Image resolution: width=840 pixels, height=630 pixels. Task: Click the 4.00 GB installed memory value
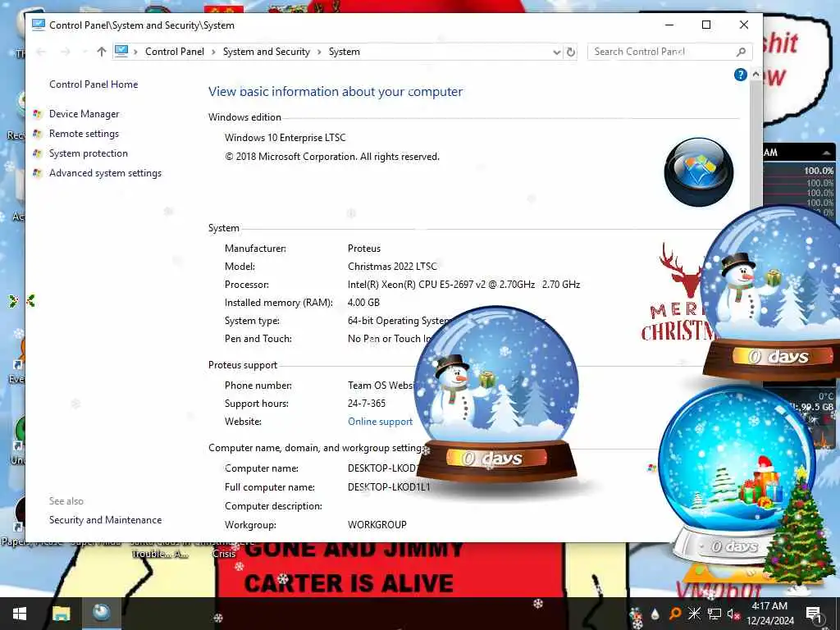pyautogui.click(x=363, y=303)
